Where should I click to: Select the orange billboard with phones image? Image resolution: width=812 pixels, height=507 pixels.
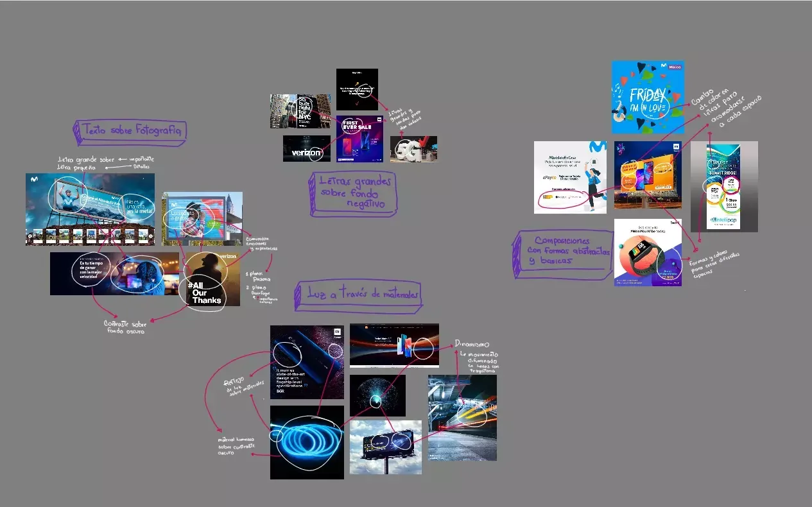pos(648,175)
